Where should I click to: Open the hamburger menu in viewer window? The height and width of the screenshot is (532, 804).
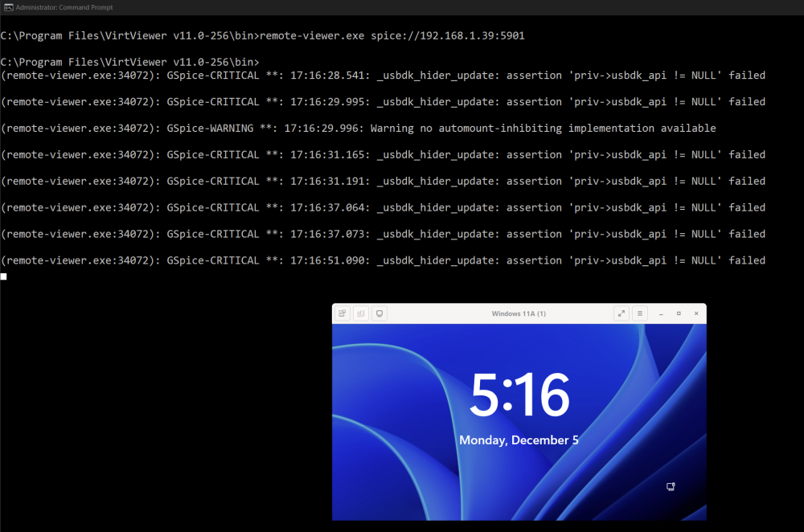pyautogui.click(x=640, y=313)
